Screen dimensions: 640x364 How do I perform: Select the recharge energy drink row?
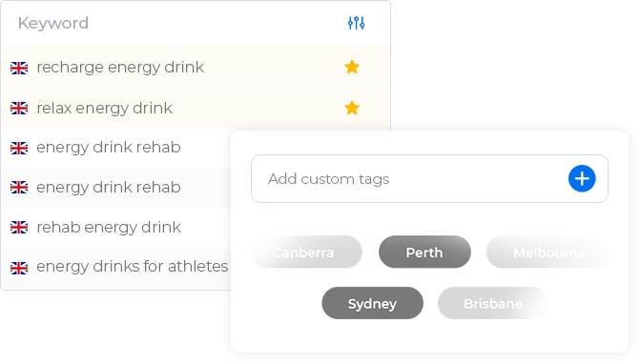coord(196,68)
